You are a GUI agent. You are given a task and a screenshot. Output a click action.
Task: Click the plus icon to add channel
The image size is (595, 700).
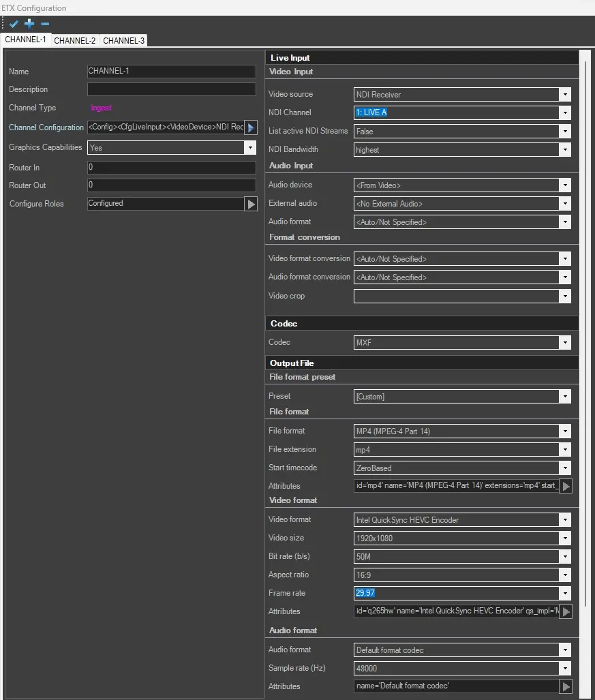click(29, 25)
